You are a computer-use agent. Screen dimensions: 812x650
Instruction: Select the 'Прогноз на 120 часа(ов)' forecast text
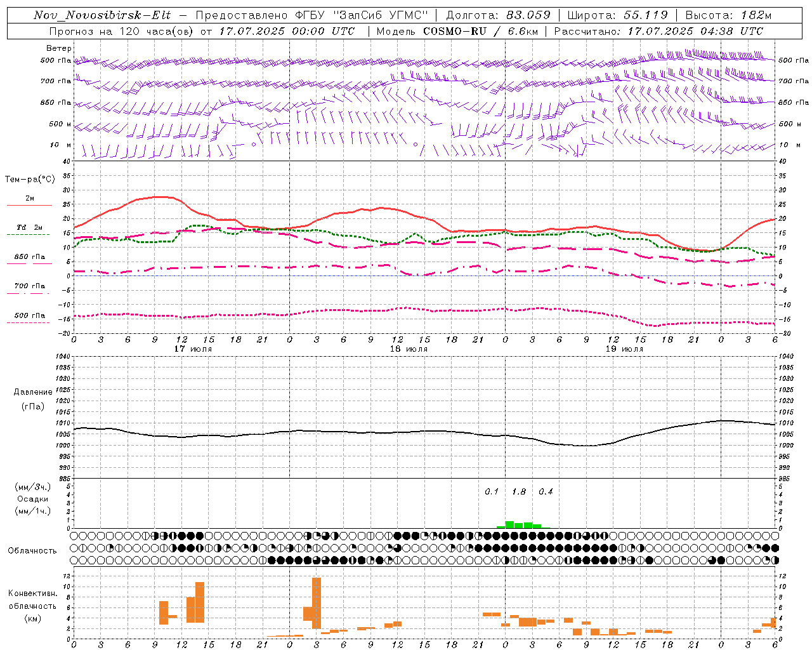pyautogui.click(x=121, y=31)
